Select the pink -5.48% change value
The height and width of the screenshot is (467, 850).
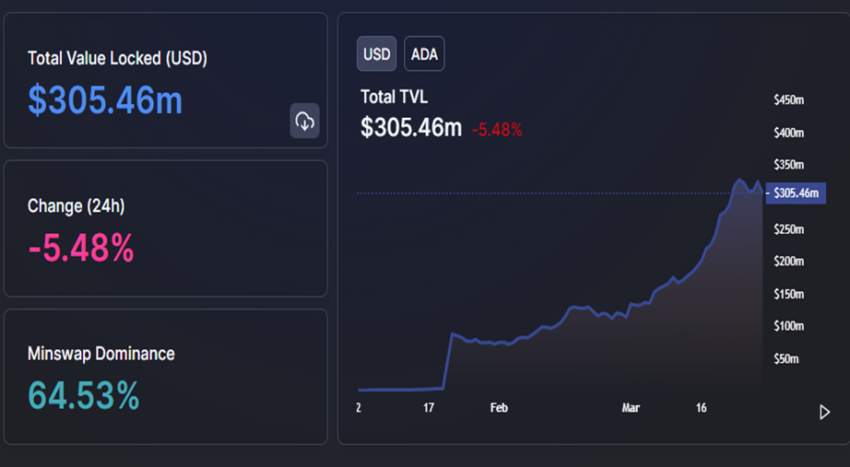81,248
